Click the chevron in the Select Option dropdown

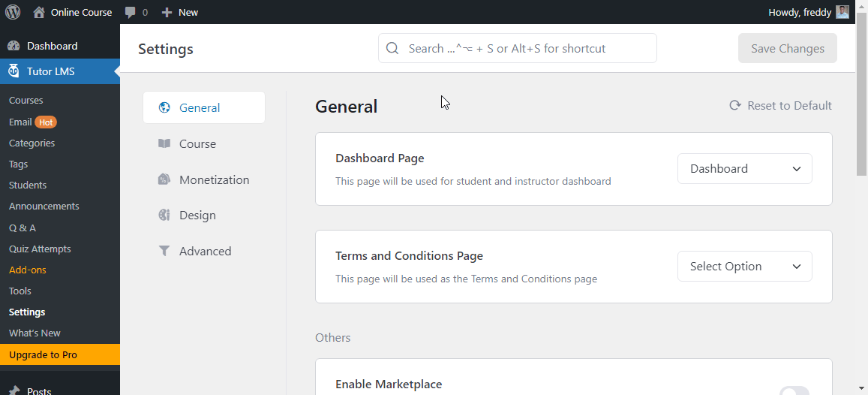click(797, 267)
